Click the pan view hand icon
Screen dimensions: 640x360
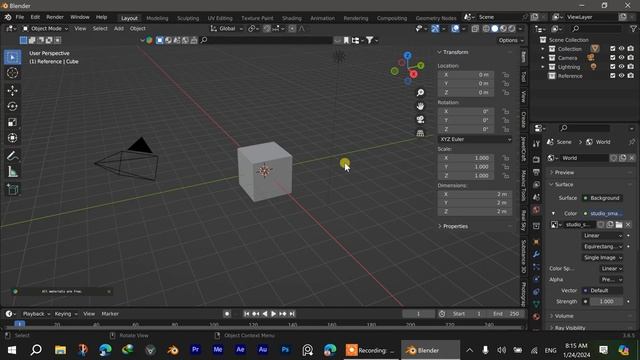[x=420, y=106]
